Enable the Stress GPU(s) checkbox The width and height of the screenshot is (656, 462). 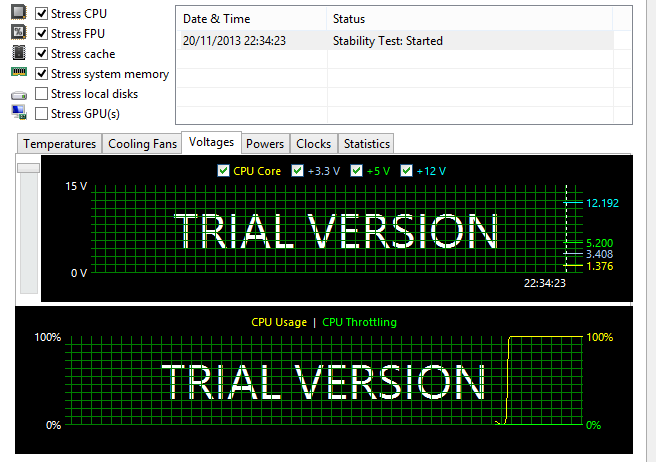click(x=41, y=113)
